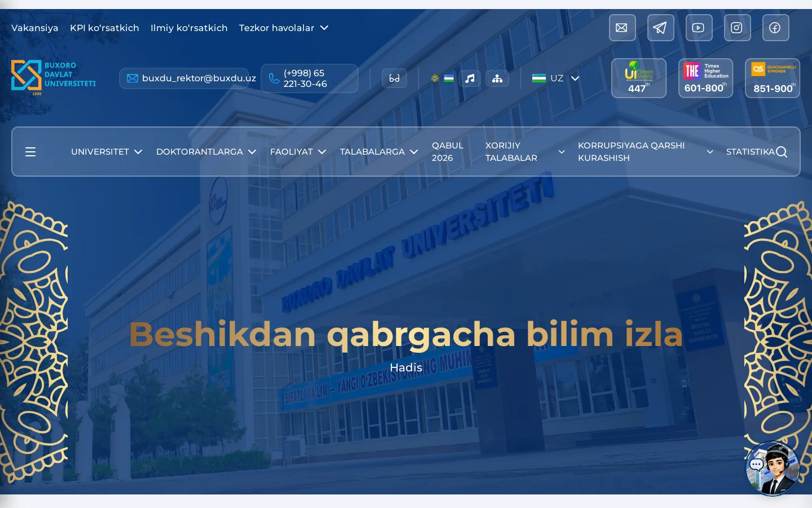Open the chat assistant avatar
Image resolution: width=812 pixels, height=508 pixels.
point(773,468)
